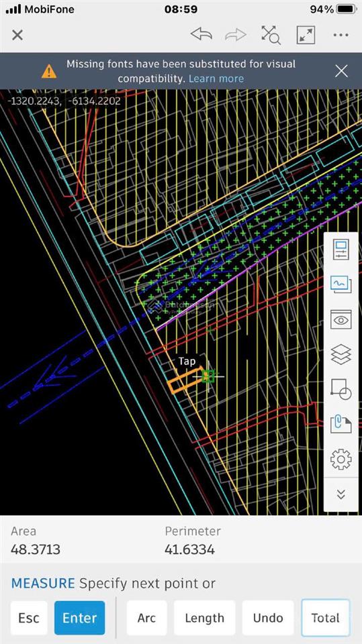Image resolution: width=362 pixels, height=644 pixels.
Task: Redo action with right arrow icon
Action: (236, 35)
